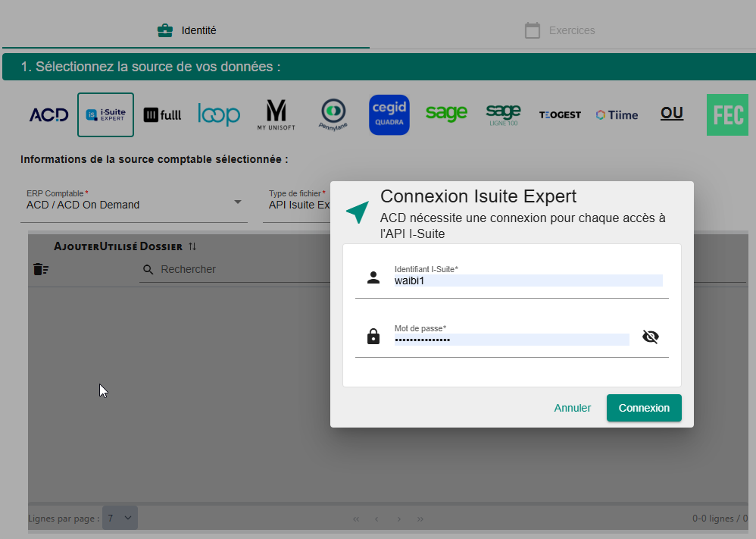The height and width of the screenshot is (539, 756).
Task: Select the ACD accounting source logo
Action: [x=48, y=115]
